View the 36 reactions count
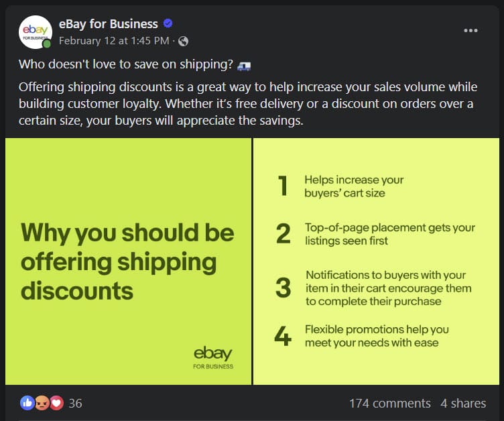 coord(75,403)
